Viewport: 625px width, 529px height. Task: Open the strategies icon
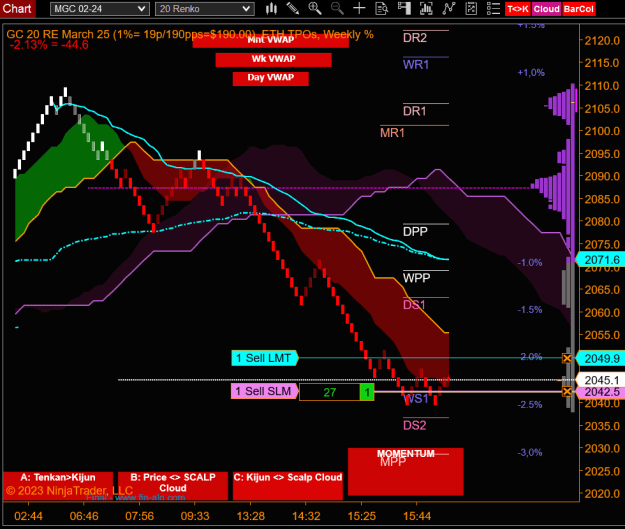[471, 9]
